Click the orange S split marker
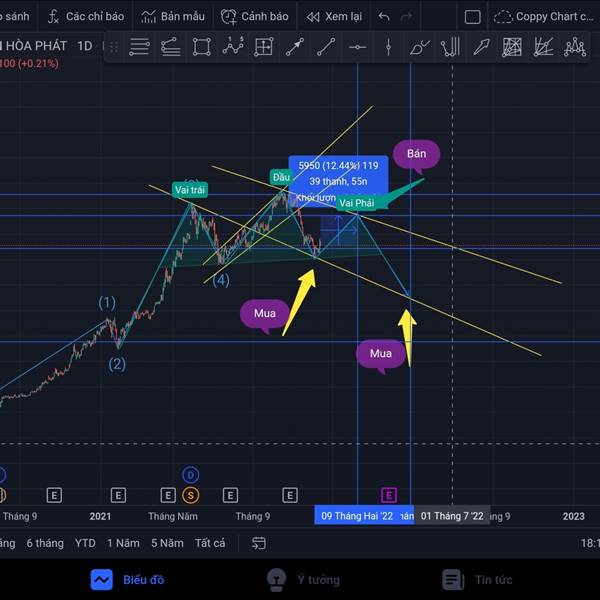The height and width of the screenshot is (600, 600). pyautogui.click(x=191, y=495)
